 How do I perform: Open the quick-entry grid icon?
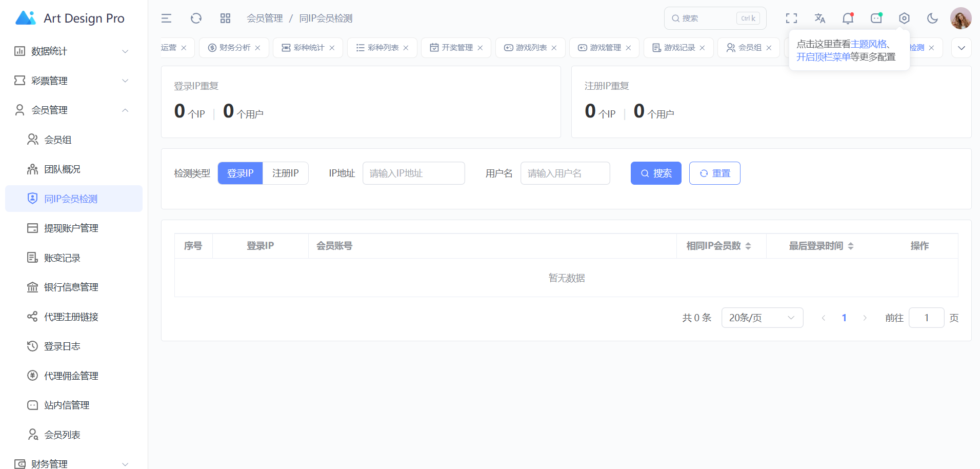click(x=225, y=18)
